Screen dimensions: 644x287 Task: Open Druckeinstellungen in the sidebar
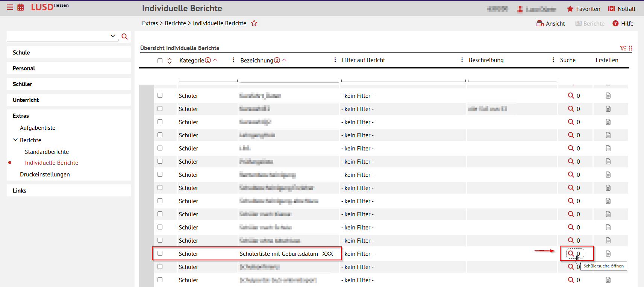45,175
